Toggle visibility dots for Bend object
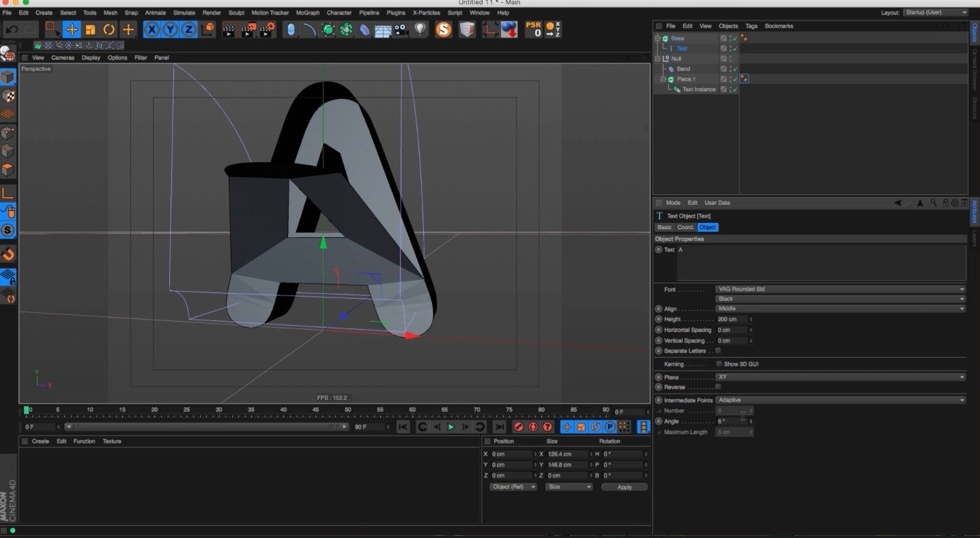 730,69
